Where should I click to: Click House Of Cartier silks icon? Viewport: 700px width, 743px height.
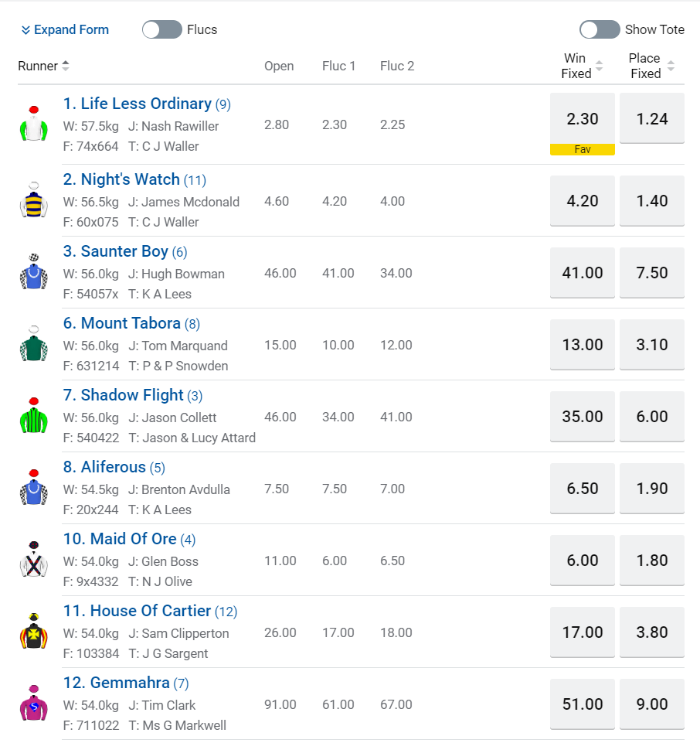pos(33,632)
